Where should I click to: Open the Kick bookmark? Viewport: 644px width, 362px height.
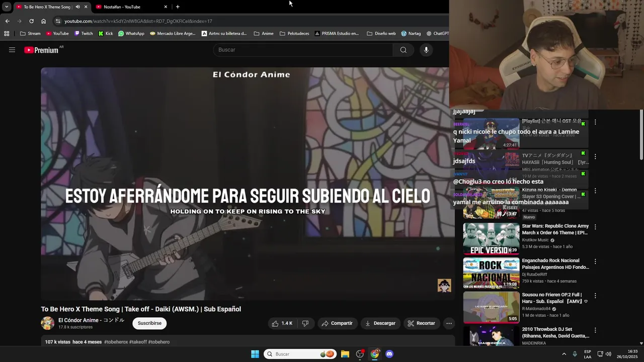pos(106,34)
